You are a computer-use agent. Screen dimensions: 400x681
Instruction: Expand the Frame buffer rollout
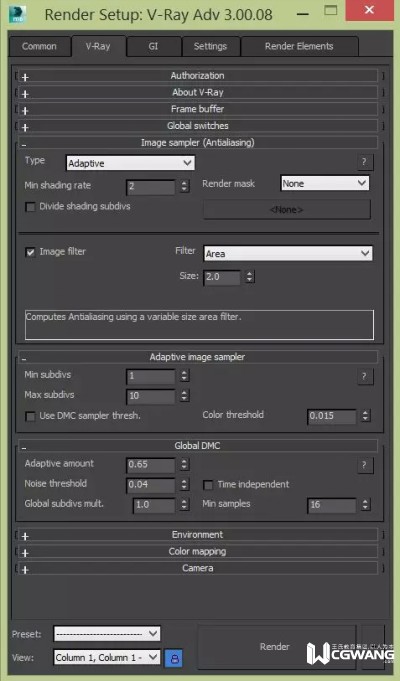pyautogui.click(x=198, y=109)
